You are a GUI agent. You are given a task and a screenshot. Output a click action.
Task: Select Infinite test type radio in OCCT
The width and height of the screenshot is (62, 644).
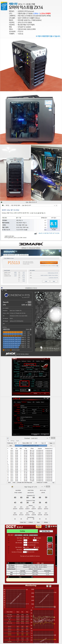tap(24, 538)
